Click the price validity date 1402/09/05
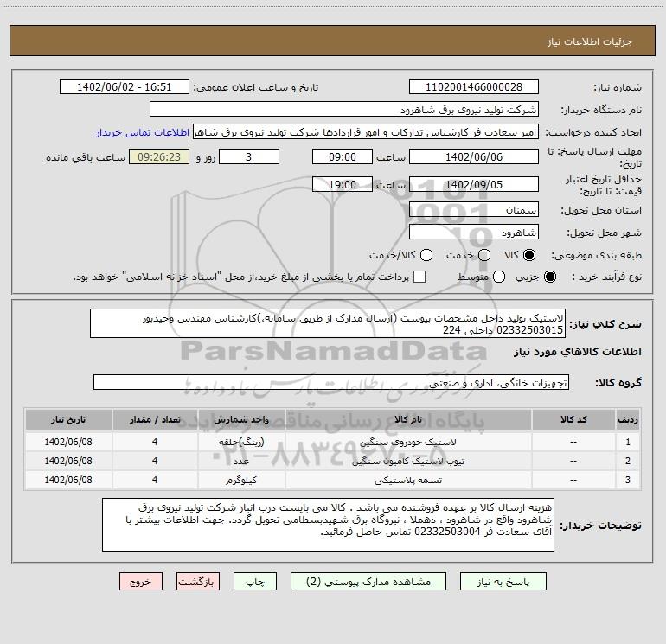This screenshot has height=644, width=666. (474, 185)
